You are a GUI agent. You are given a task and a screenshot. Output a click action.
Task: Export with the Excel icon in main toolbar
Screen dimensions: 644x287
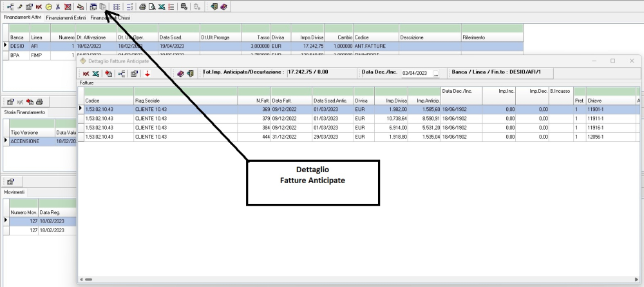coord(160,6)
